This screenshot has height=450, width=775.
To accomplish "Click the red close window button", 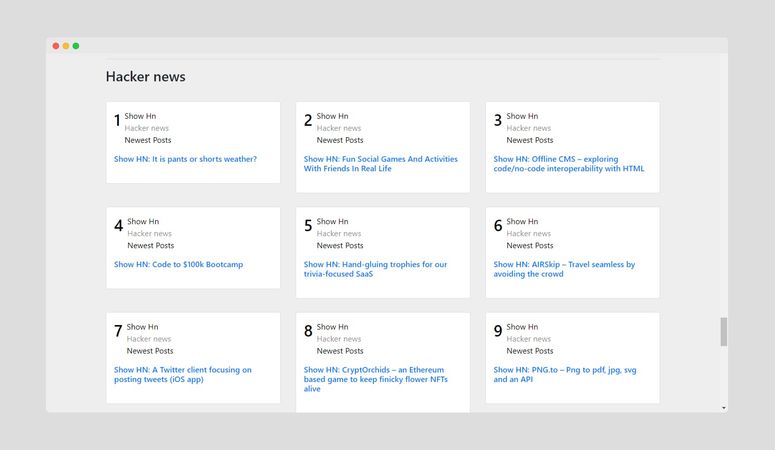I will coord(56,46).
